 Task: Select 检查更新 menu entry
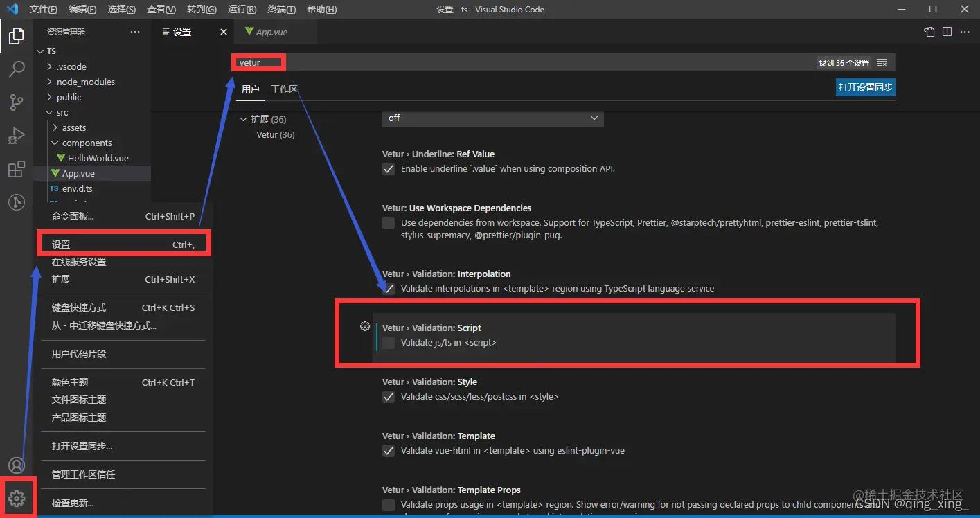click(x=123, y=503)
